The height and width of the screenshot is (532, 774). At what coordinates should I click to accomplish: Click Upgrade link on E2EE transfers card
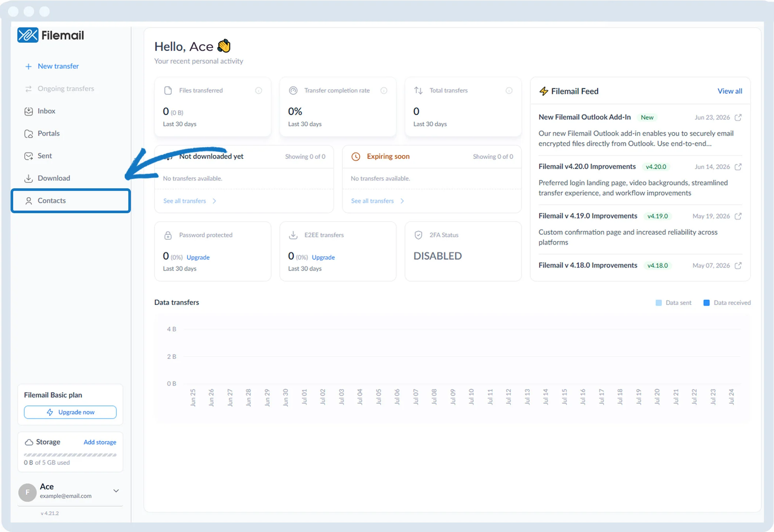click(x=323, y=257)
